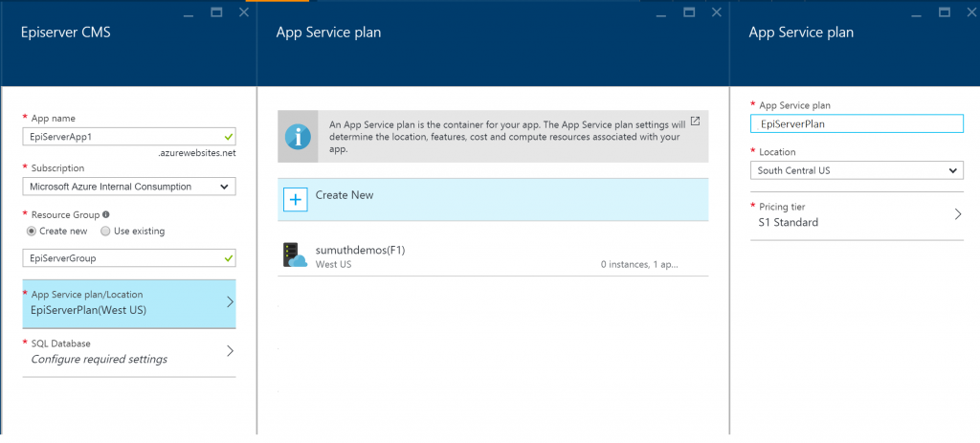Open App Service plan/Location setting
980x443 pixels.
(128, 302)
